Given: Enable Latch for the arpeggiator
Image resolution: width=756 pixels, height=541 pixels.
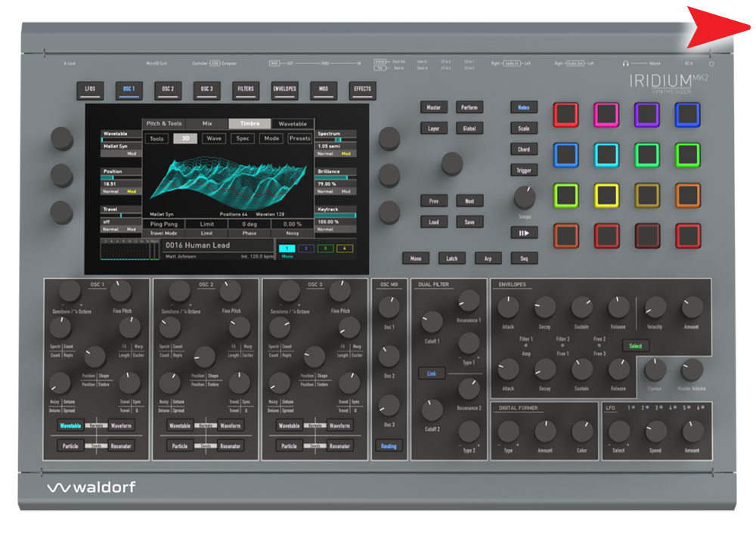Looking at the screenshot, I should click(452, 258).
